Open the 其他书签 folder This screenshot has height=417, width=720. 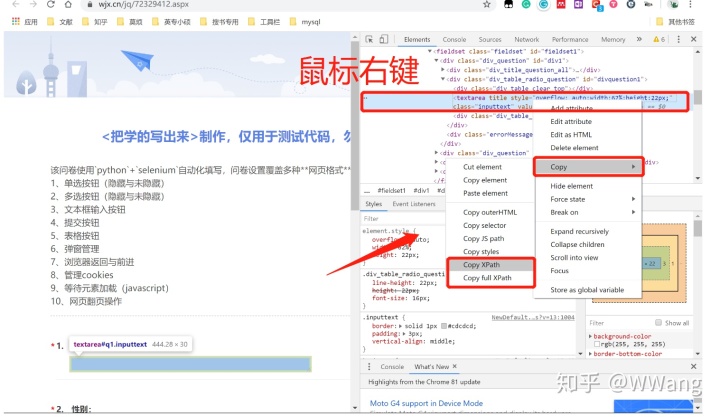click(675, 22)
